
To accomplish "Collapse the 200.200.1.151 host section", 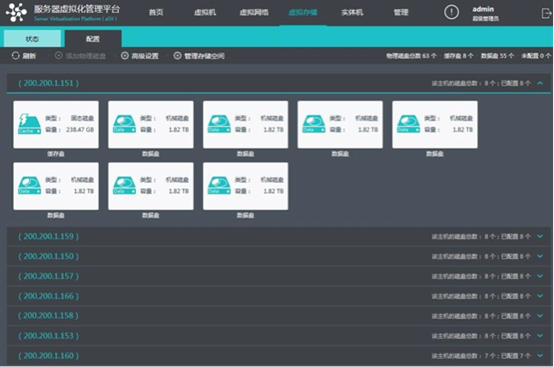I will point(540,83).
